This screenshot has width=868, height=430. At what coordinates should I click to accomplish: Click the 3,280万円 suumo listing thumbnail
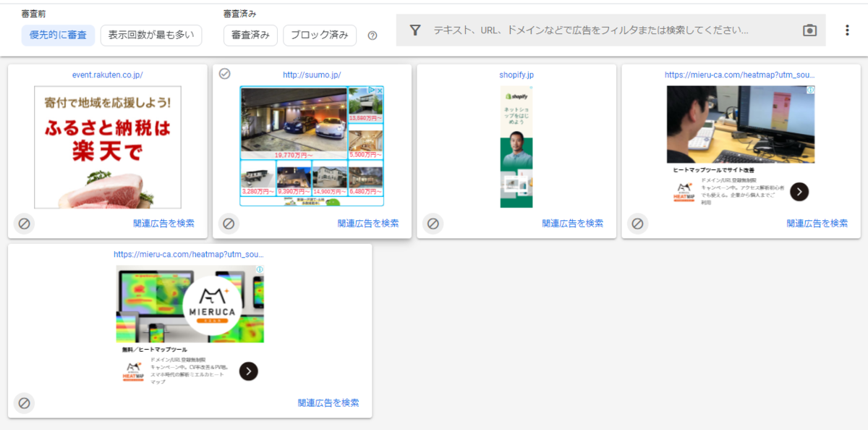tap(258, 179)
